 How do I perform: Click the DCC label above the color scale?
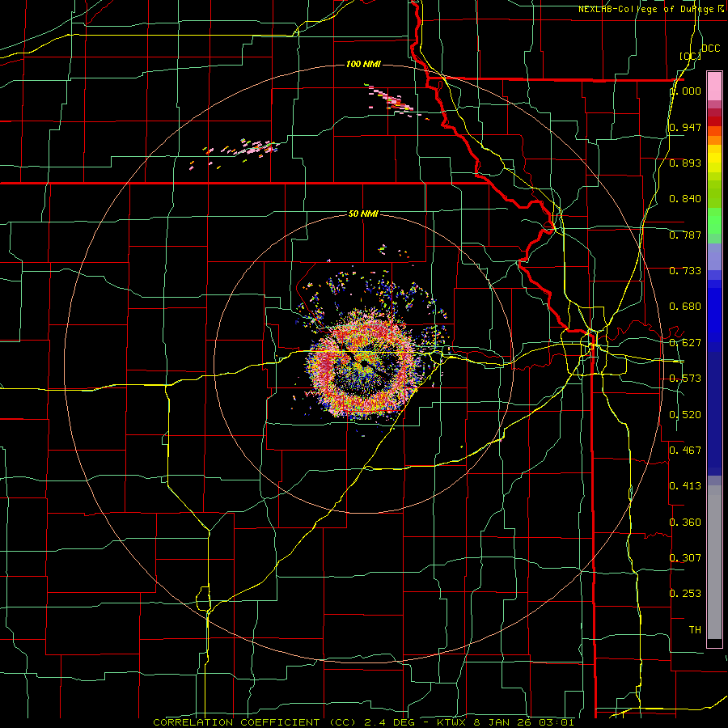[x=711, y=49]
